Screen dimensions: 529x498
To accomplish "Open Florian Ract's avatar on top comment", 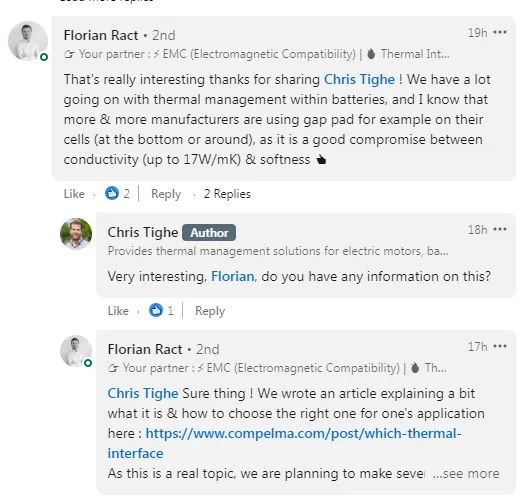I will pyautogui.click(x=28, y=41).
